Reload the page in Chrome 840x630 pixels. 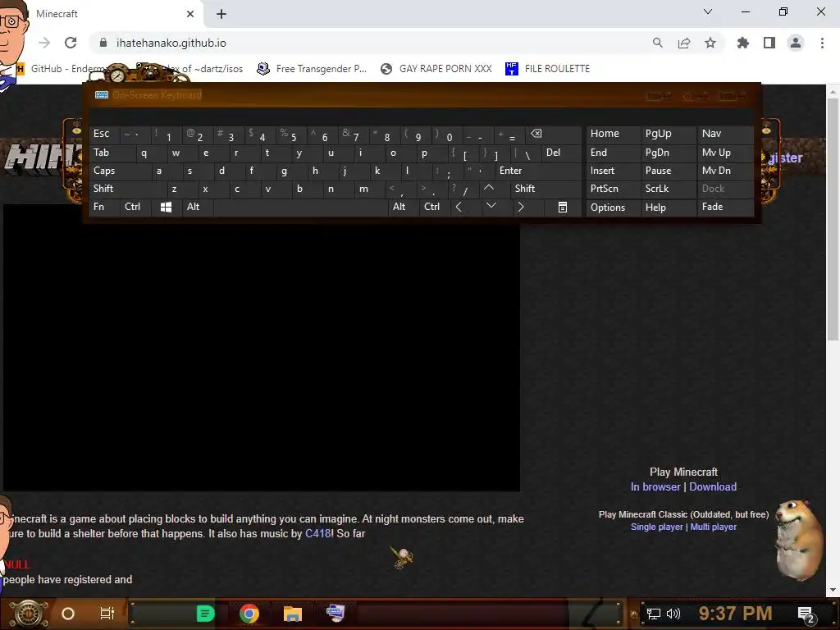(71, 43)
